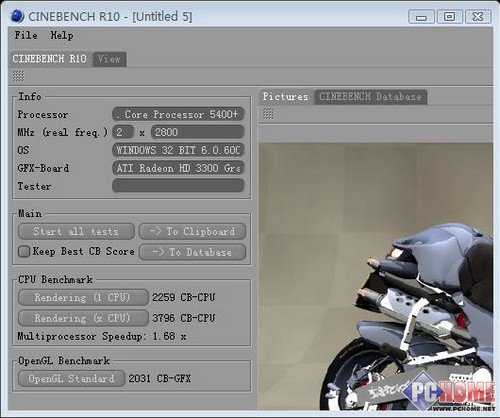
Task: Restore down the CINEBENCH window
Action: pos(449,16)
